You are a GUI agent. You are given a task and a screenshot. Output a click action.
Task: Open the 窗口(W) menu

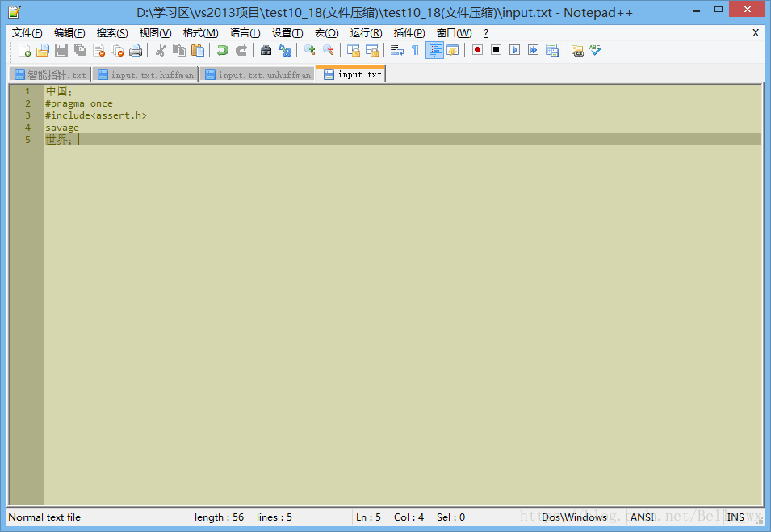pos(454,33)
